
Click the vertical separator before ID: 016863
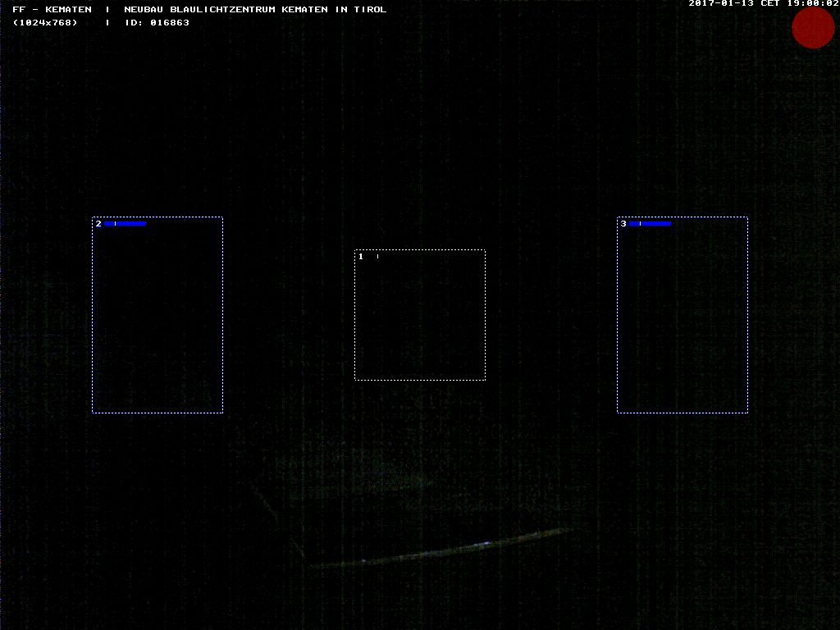[x=107, y=23]
